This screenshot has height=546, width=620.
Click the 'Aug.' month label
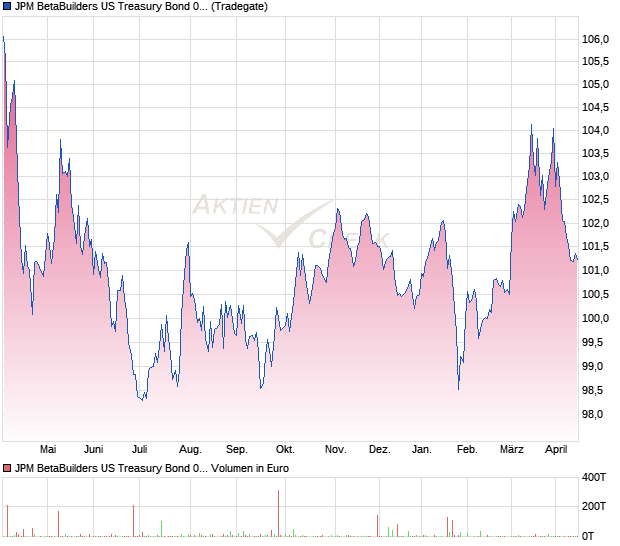pyautogui.click(x=190, y=450)
